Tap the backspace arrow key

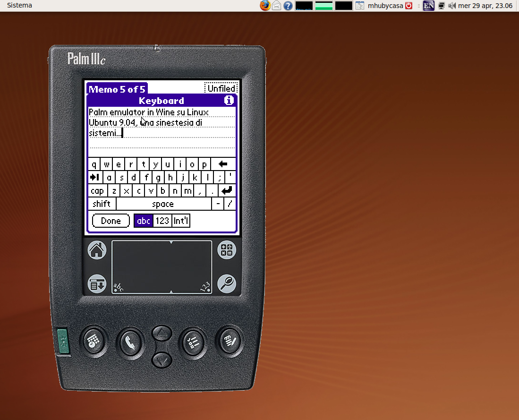(x=223, y=164)
